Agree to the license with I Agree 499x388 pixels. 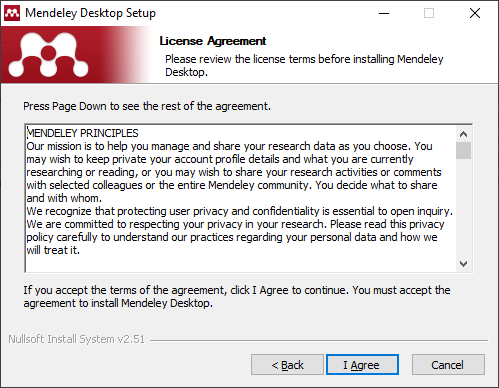(x=362, y=365)
